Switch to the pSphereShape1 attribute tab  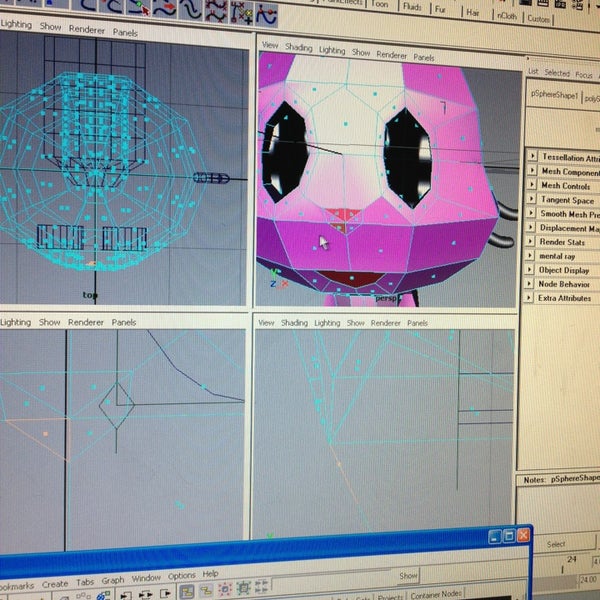(554, 95)
